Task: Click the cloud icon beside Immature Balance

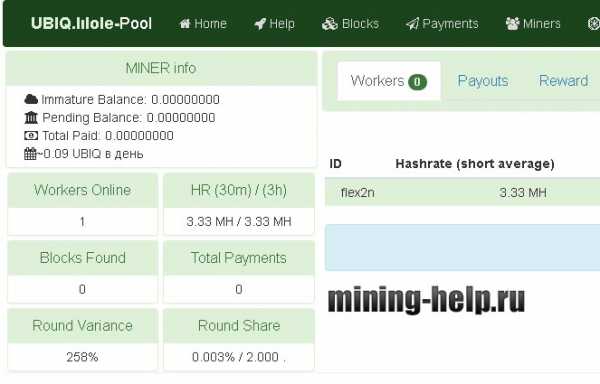Action: [31, 99]
